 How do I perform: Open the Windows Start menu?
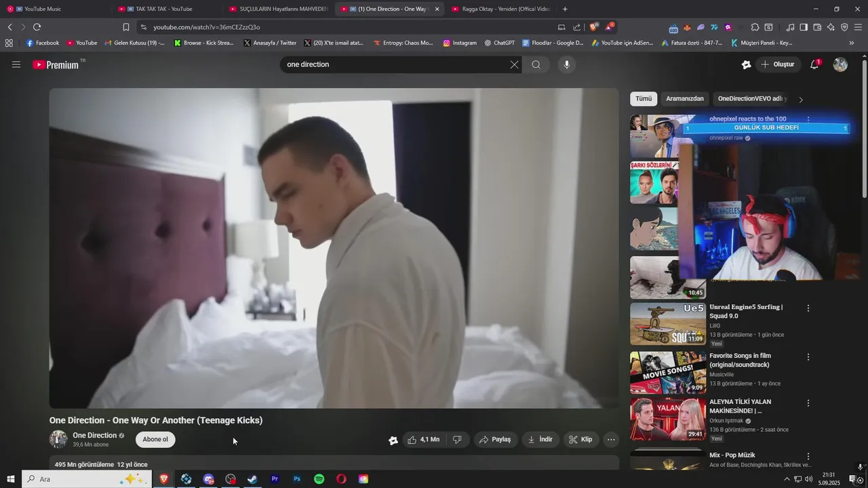coord(10,479)
